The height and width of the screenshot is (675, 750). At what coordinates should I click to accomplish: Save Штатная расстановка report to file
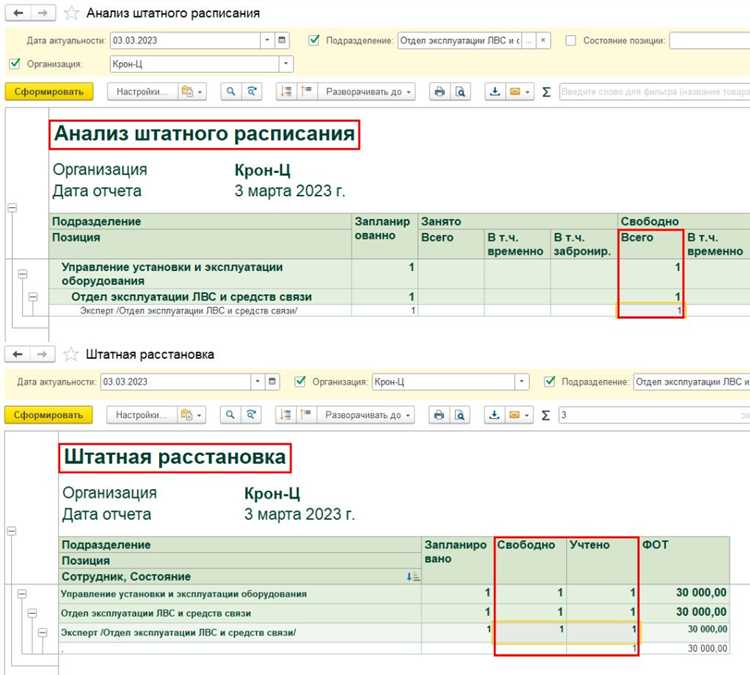point(494,415)
